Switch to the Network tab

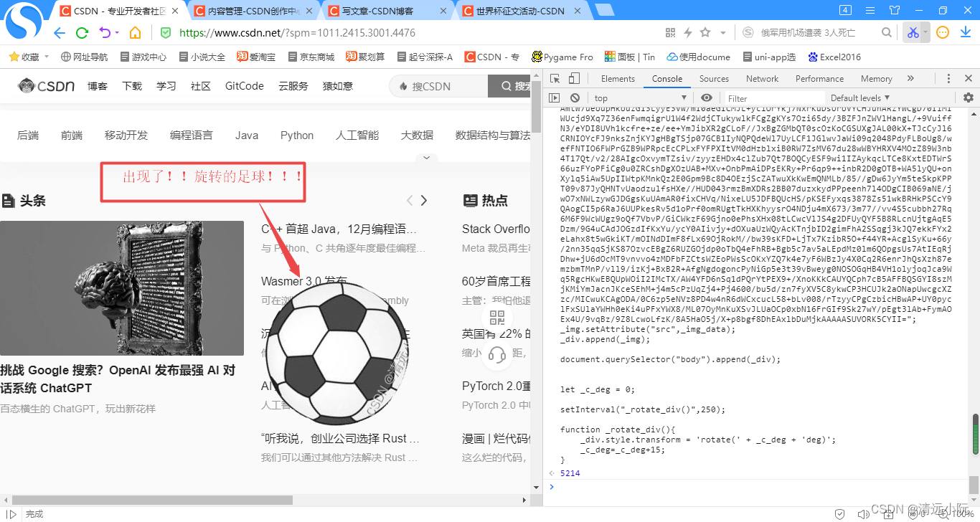762,79
